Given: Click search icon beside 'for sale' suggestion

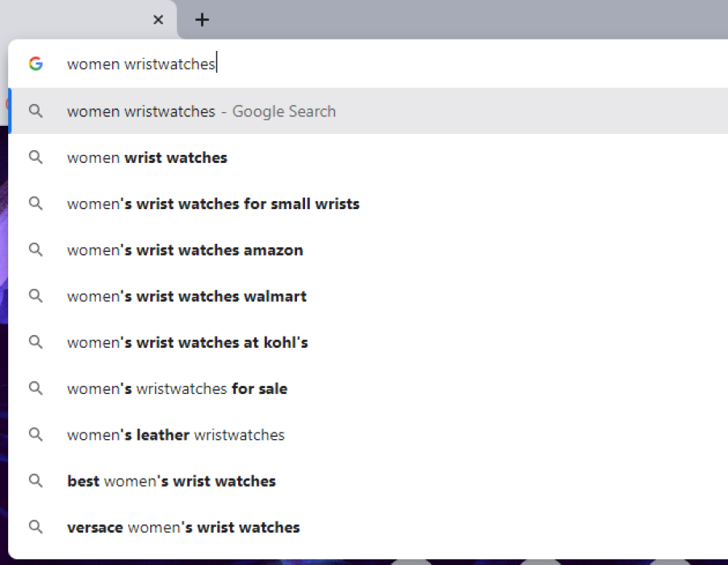Looking at the screenshot, I should [36, 388].
